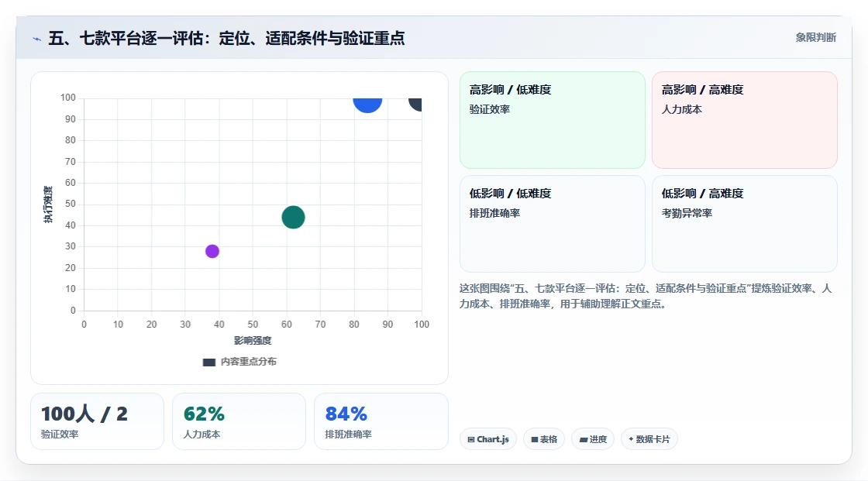Click the Chart.js tag chip
The image size is (868, 481).
(488, 439)
